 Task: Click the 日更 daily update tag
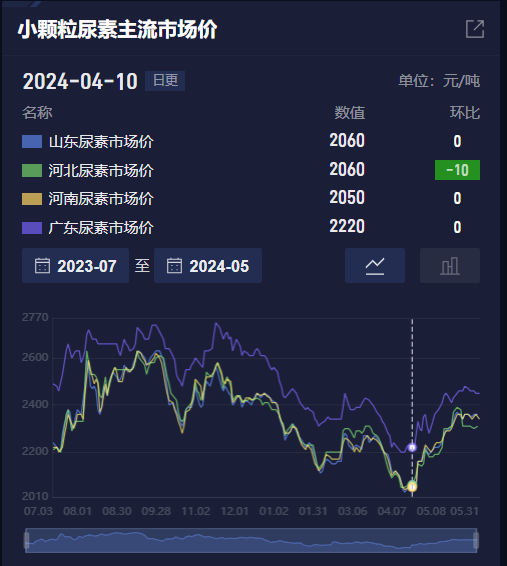(165, 81)
